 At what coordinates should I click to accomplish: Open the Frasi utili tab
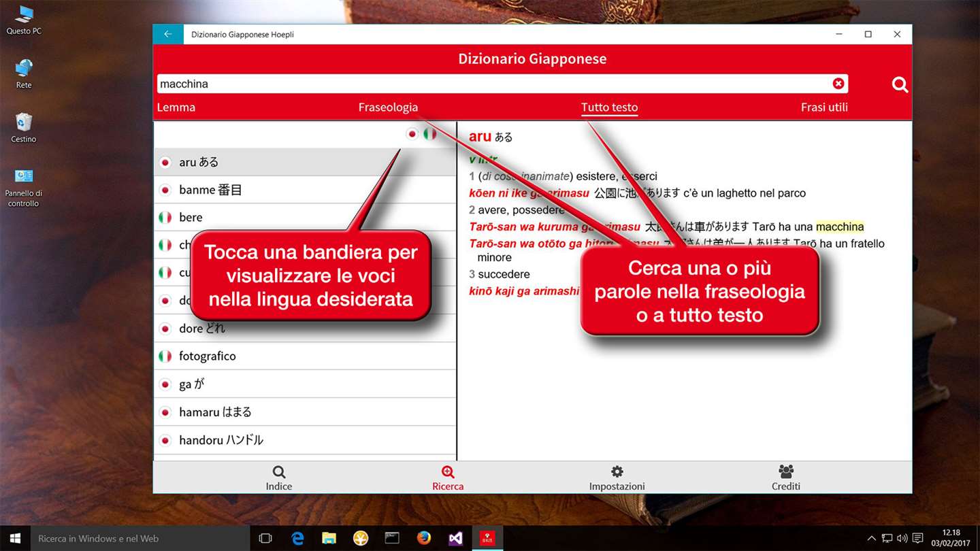[x=824, y=107]
